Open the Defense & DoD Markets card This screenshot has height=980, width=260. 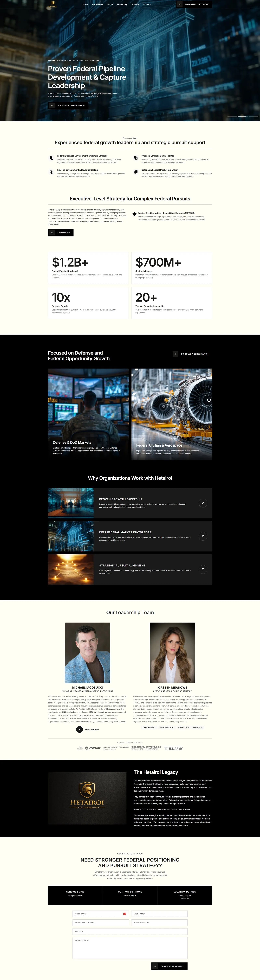(88, 414)
